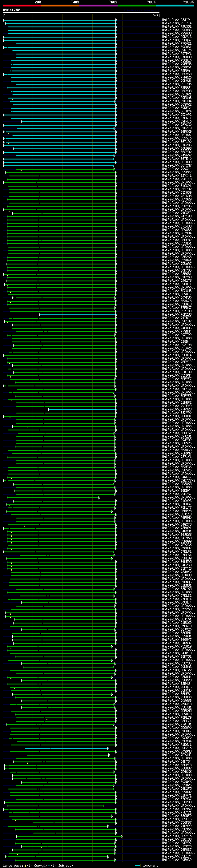Open hit UniRef100_B9RFC4

pos(176,108)
